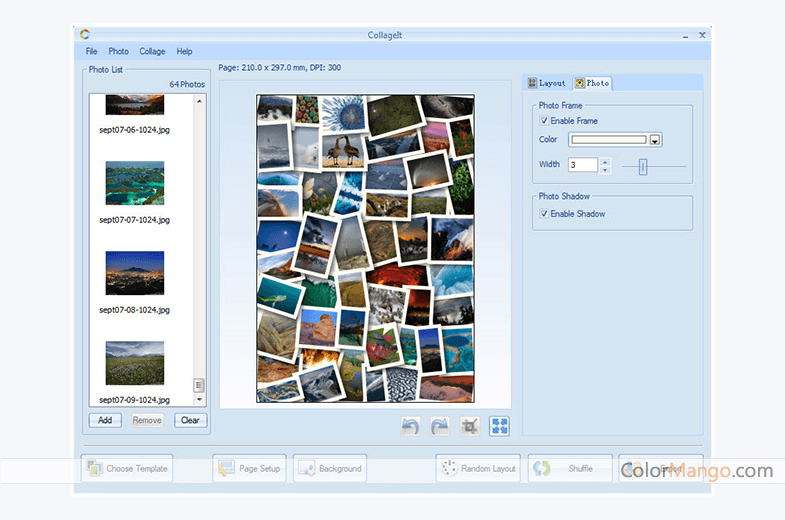The height and width of the screenshot is (520, 785).
Task: Open the frame Color dropdown arrow
Action: [656, 140]
